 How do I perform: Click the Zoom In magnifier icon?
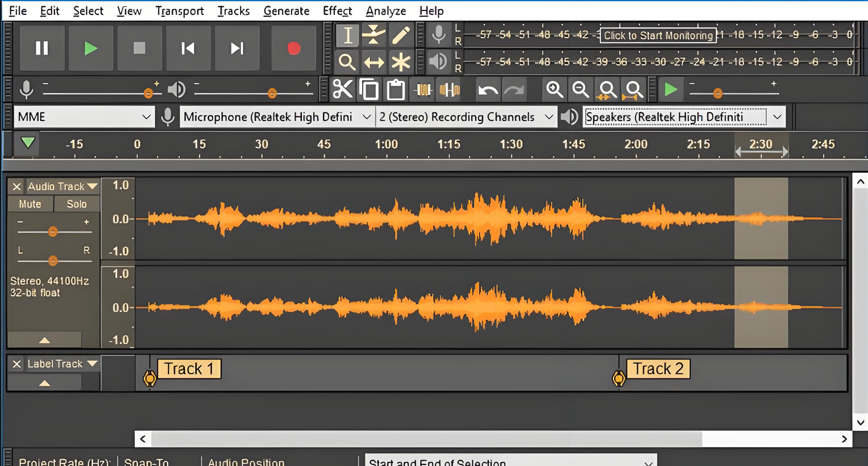[x=554, y=89]
